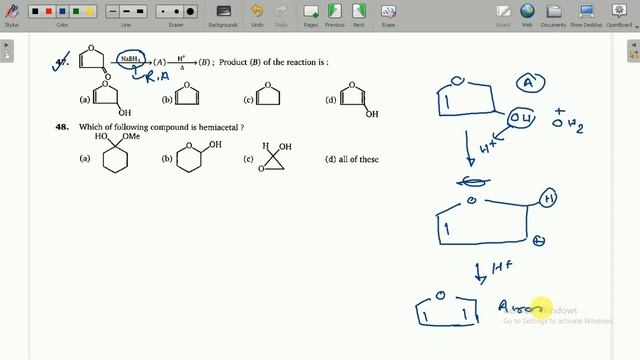Choose the medium line width
The image size is (640, 360).
[126, 11]
